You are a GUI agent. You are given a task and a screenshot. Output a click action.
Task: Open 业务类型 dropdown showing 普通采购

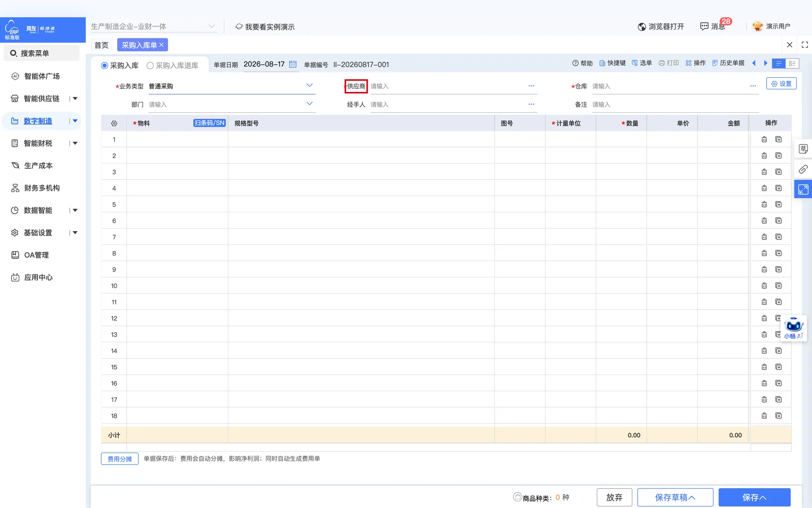[x=231, y=86]
